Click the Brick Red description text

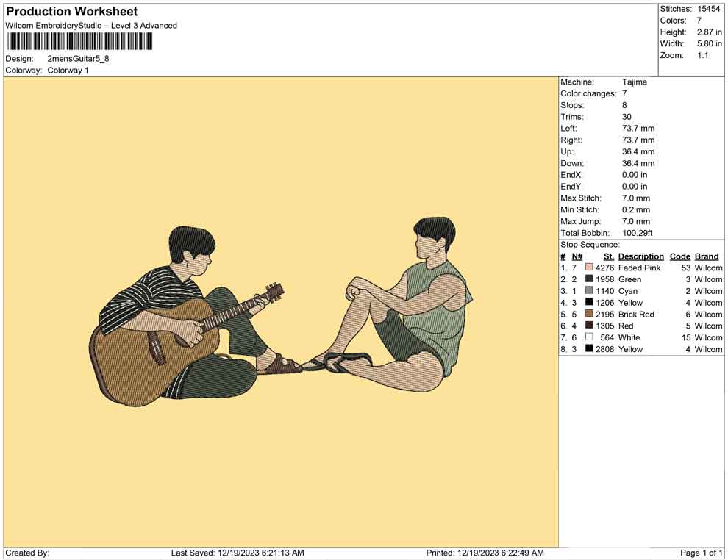click(x=636, y=314)
